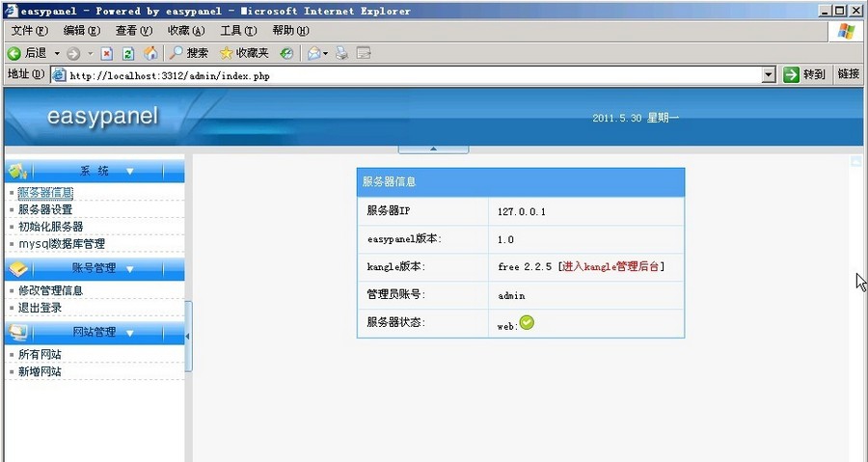Image resolution: width=868 pixels, height=462 pixels.
Task: Open the 收藏(A) menu
Action: point(186,31)
